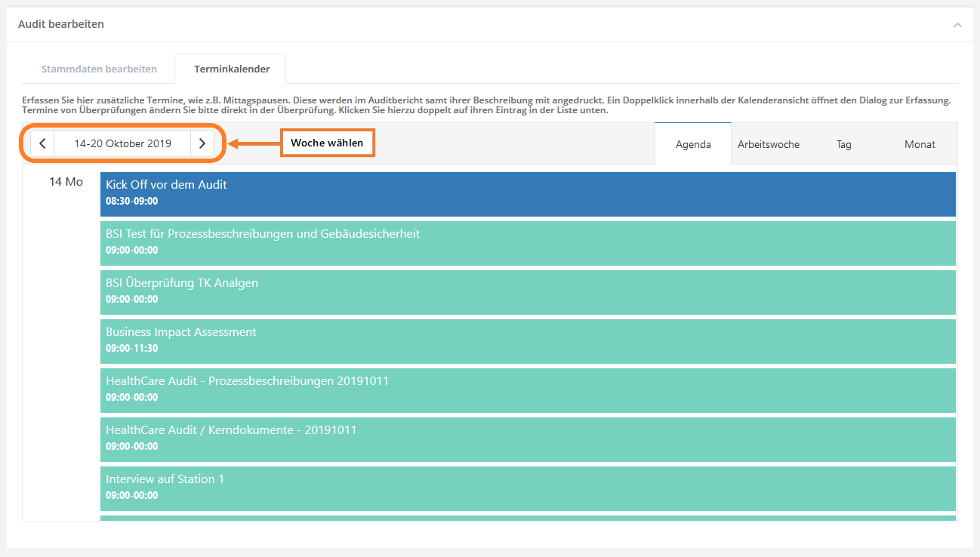This screenshot has height=557, width=980.
Task: Show the Agenda calendar view
Action: click(x=692, y=144)
